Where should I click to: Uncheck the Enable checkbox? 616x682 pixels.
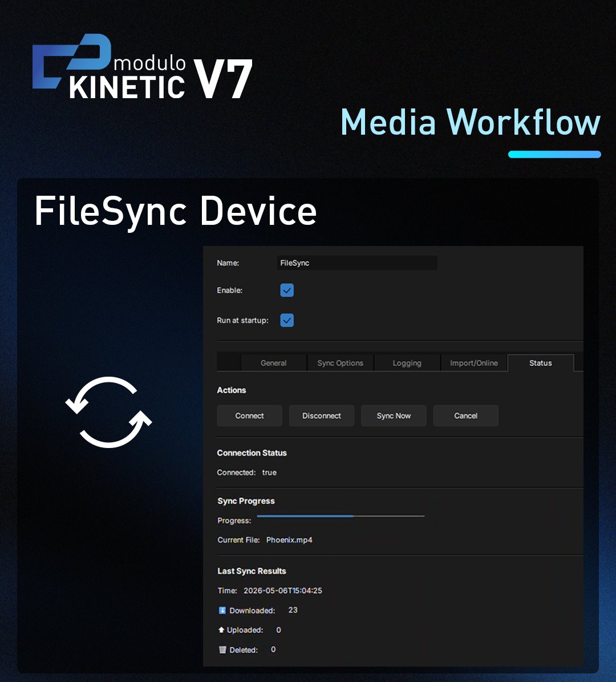[287, 290]
